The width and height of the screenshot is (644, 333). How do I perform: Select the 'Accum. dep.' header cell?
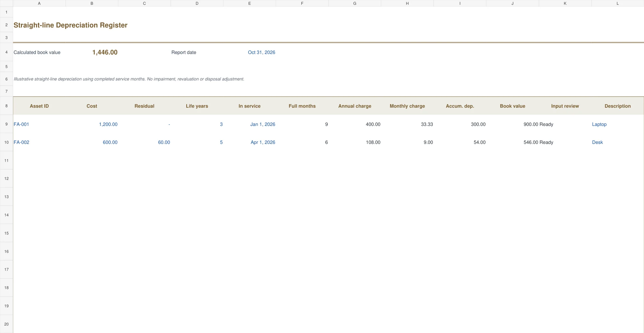pyautogui.click(x=460, y=106)
